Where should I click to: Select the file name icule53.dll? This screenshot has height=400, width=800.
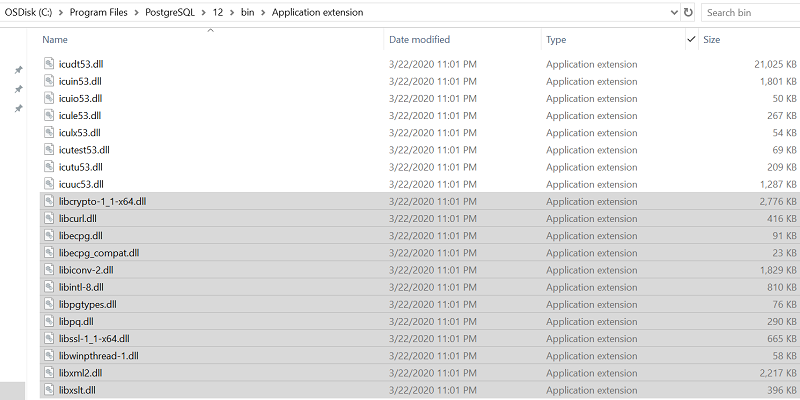click(x=80, y=116)
